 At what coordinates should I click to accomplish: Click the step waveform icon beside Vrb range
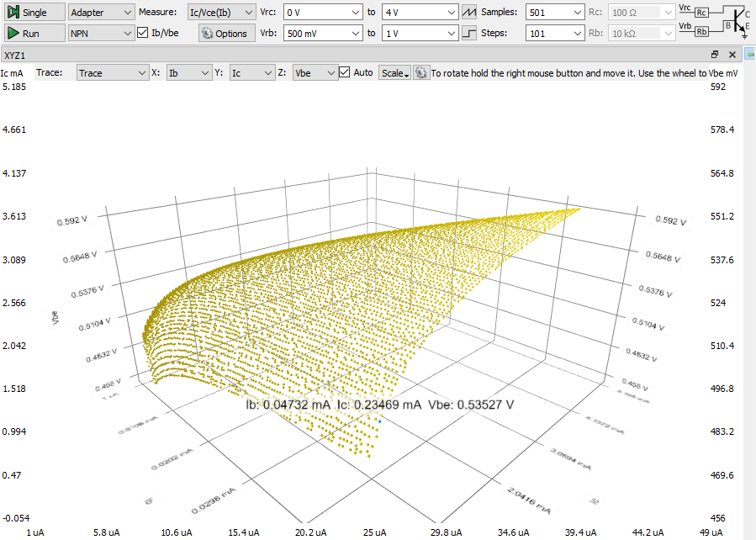coord(468,34)
